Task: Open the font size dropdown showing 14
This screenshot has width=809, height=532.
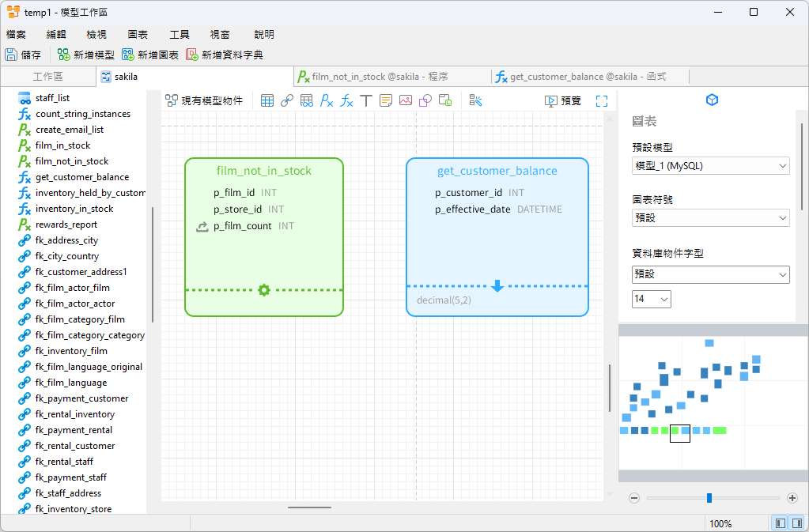Action: point(651,299)
